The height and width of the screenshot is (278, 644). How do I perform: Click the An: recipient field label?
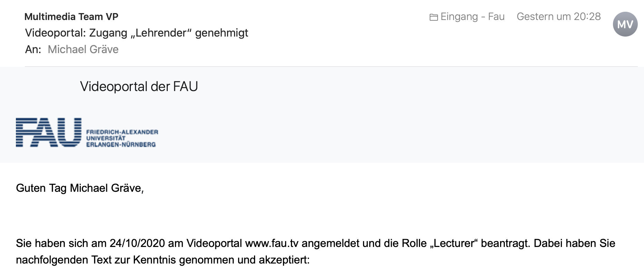(x=33, y=49)
